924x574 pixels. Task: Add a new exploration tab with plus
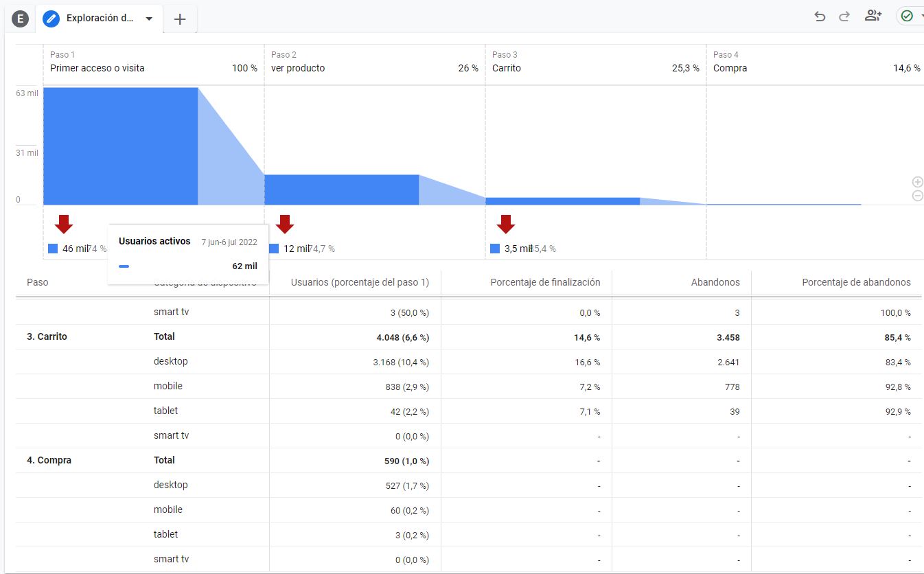180,19
